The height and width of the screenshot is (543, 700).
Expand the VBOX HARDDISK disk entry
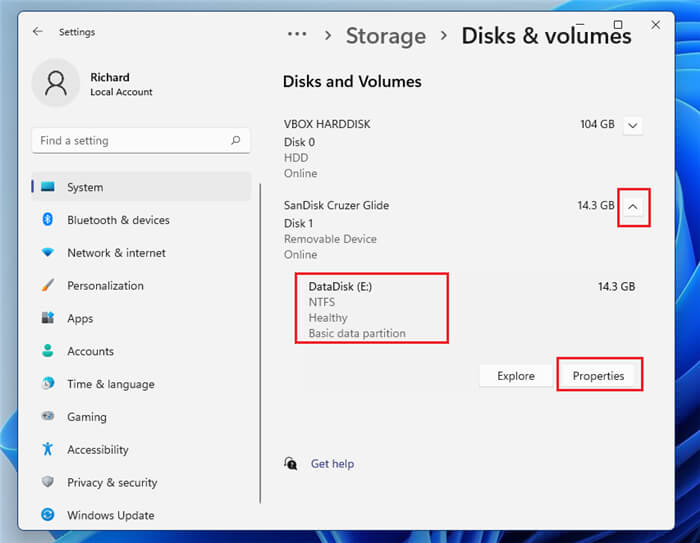[x=633, y=125]
